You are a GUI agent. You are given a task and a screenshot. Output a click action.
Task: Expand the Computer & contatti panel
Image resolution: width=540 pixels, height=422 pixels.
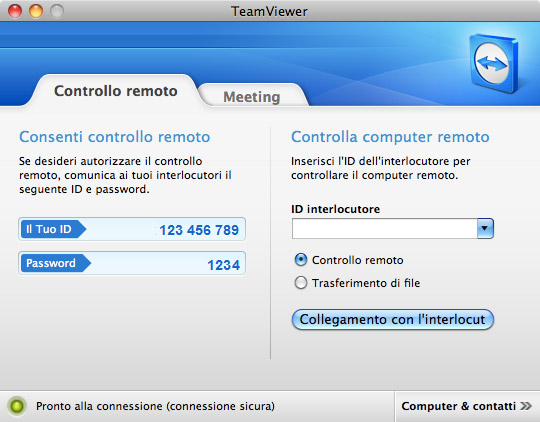tap(467, 406)
